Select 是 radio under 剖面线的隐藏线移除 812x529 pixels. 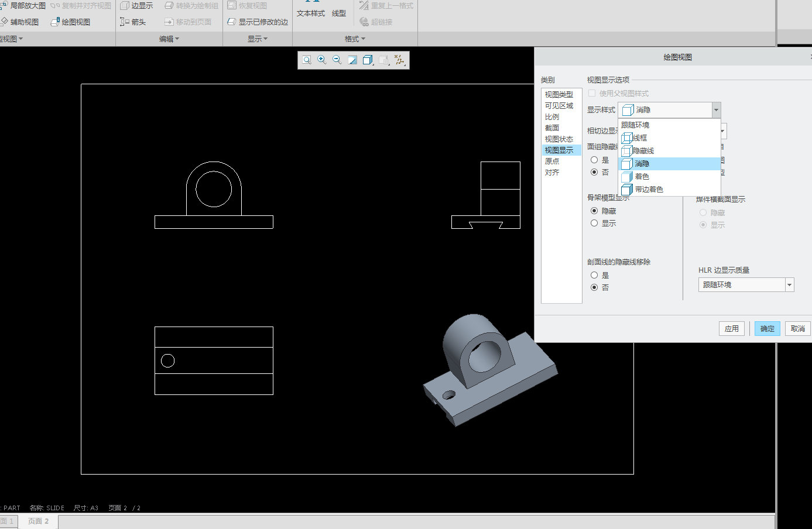click(594, 275)
